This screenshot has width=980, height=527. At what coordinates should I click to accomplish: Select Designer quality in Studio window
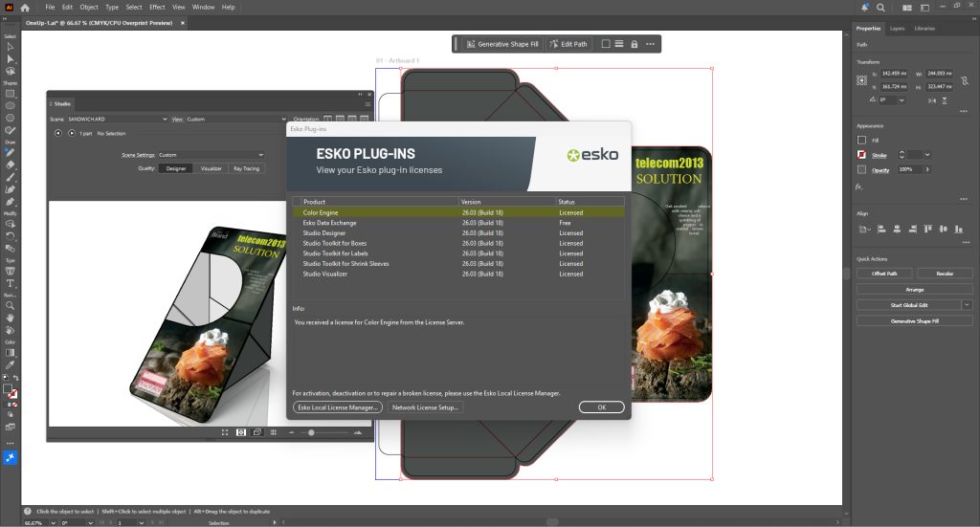176,168
